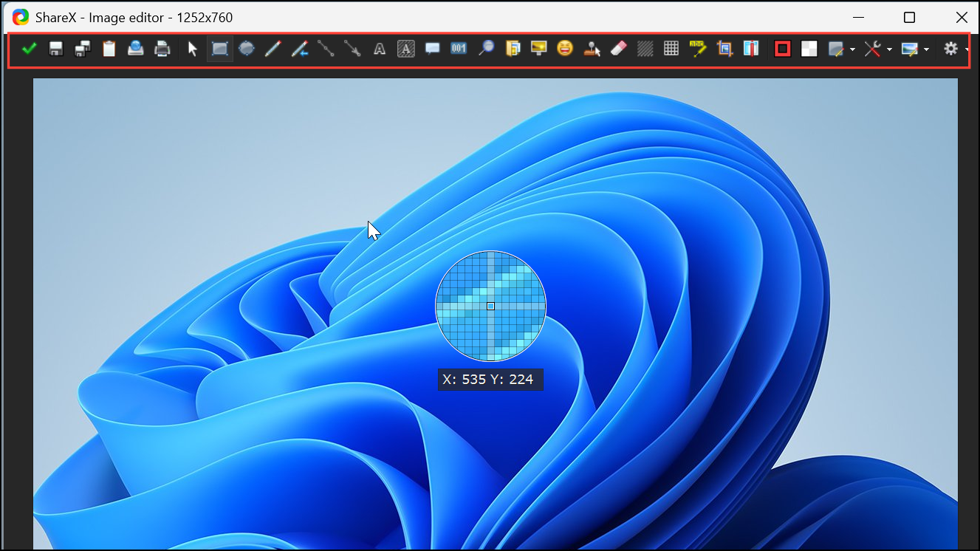Select the Rectangle drawing tool
The image size is (980, 551).
pyautogui.click(x=220, y=49)
